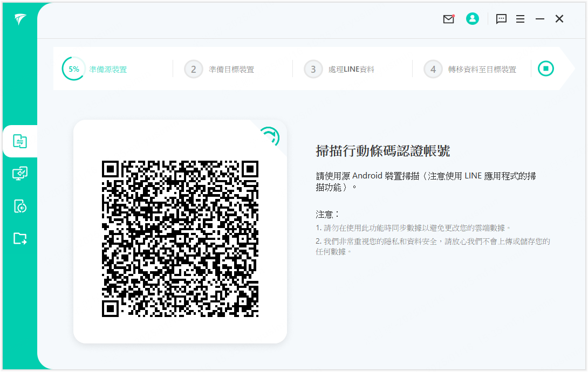Click the instruction text mentioning Android 裝置掃描
This screenshot has width=588, height=372.
pyautogui.click(x=426, y=181)
